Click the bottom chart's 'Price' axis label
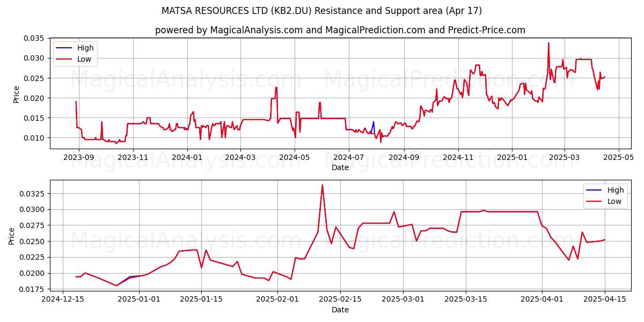Viewport: 644px width, 322px height. pos(12,236)
